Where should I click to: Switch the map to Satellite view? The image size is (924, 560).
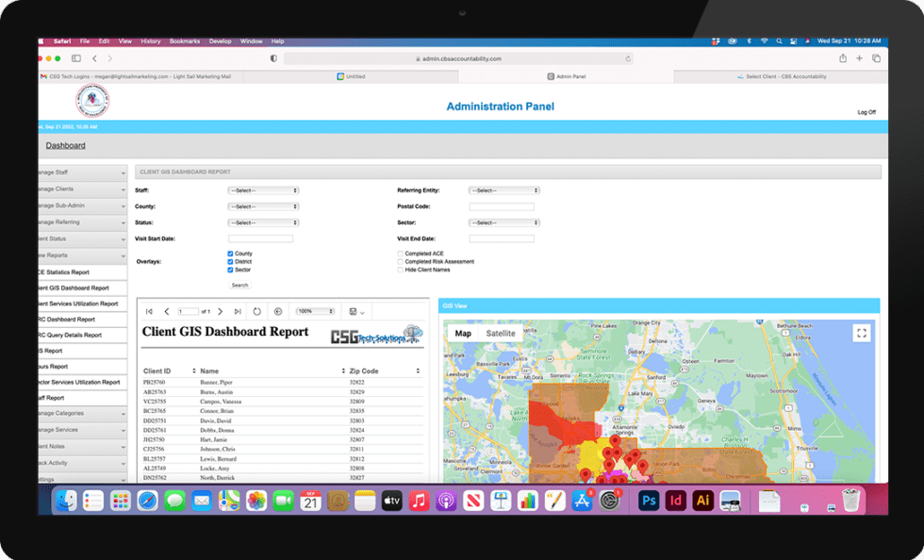point(500,333)
